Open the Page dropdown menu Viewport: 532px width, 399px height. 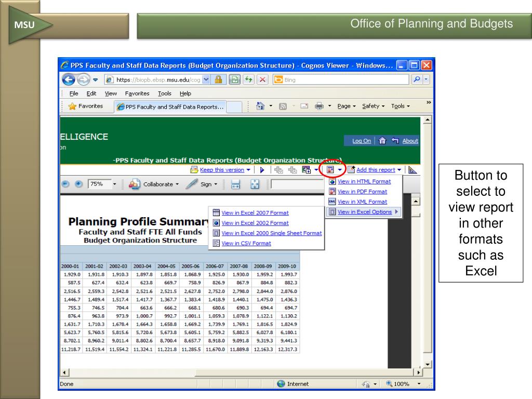pos(347,106)
